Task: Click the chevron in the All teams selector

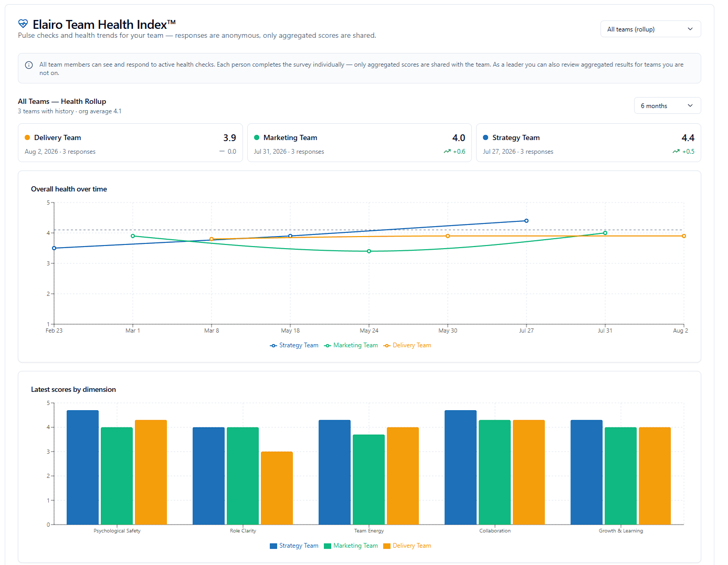Action: tap(690, 29)
